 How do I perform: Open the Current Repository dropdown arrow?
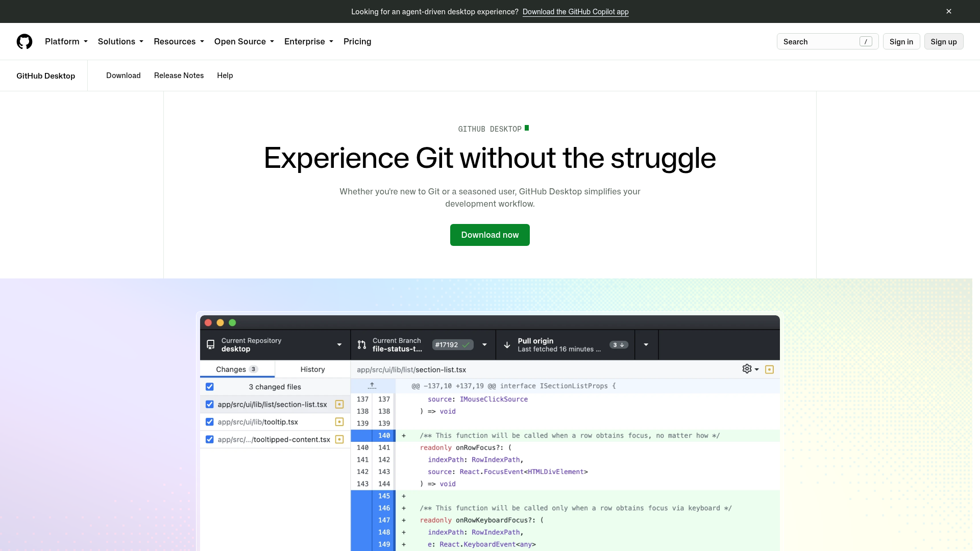pos(339,345)
